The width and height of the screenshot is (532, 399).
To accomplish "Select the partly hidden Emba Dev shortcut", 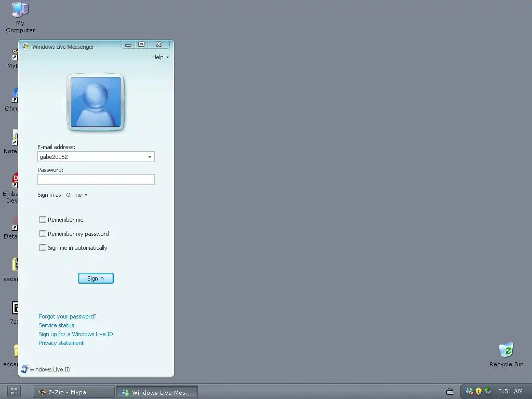I will [10, 188].
